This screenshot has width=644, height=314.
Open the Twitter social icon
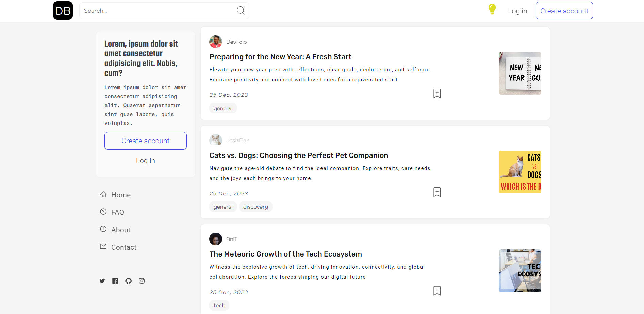pos(102,281)
